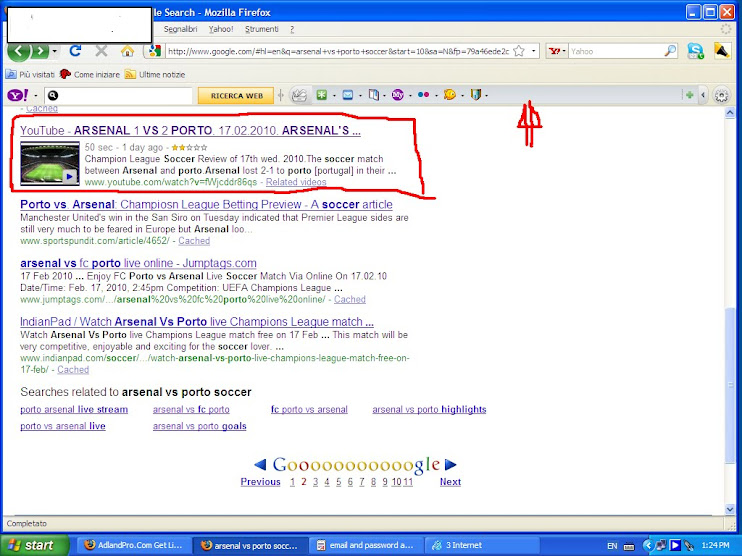Viewport: 742px width, 556px height.
Task: Bookmark this page with the star icon
Action: click(519, 51)
